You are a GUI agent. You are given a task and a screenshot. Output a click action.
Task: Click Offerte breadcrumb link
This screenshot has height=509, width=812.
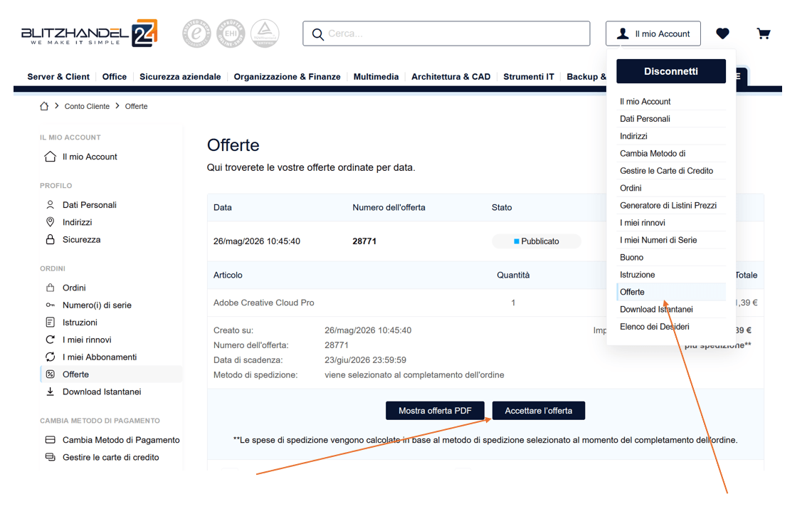pos(136,106)
